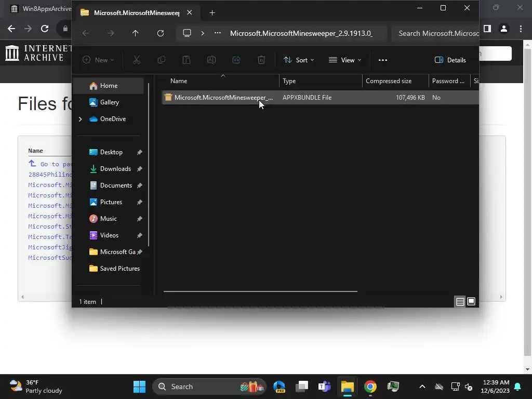Click the Internet Archive logo in browser
This screenshot has width=532, height=399.
[38, 54]
